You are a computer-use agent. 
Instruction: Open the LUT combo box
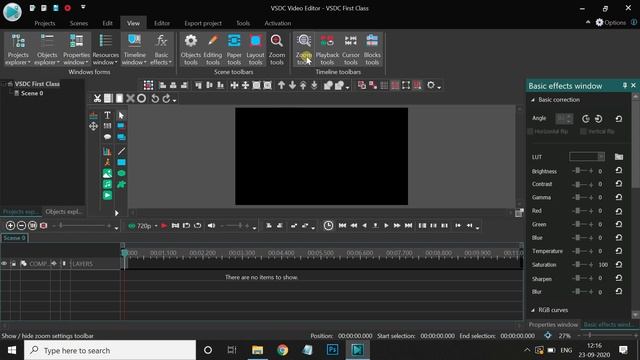587,157
